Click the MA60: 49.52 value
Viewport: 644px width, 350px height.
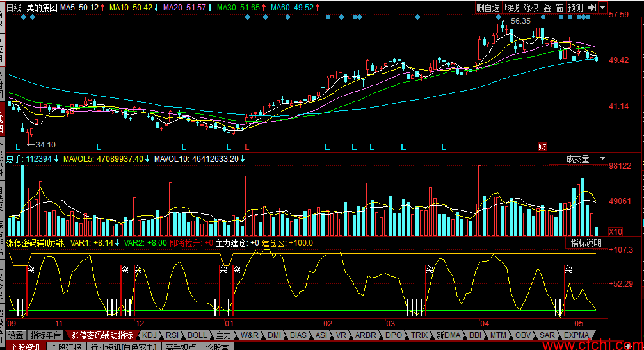tap(292, 8)
